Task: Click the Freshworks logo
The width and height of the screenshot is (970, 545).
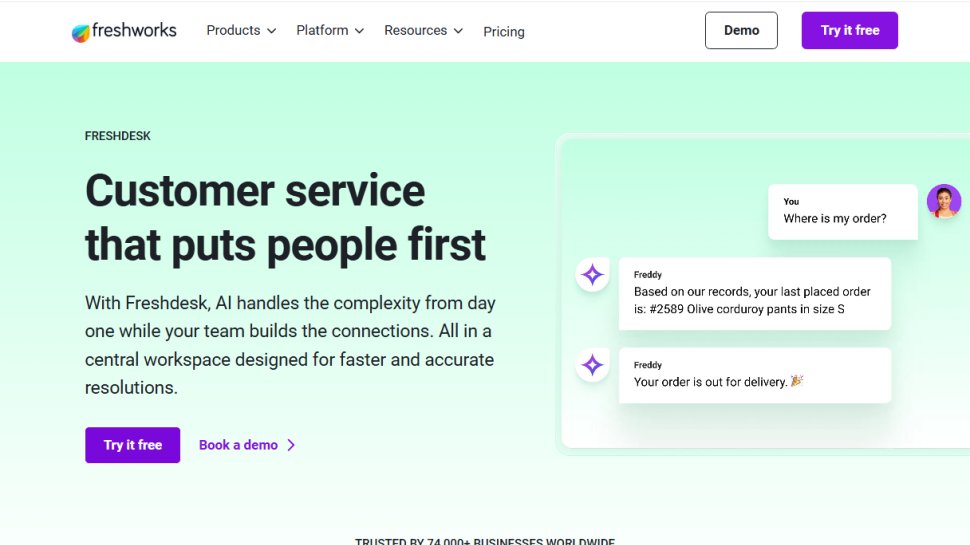Action: click(x=124, y=31)
